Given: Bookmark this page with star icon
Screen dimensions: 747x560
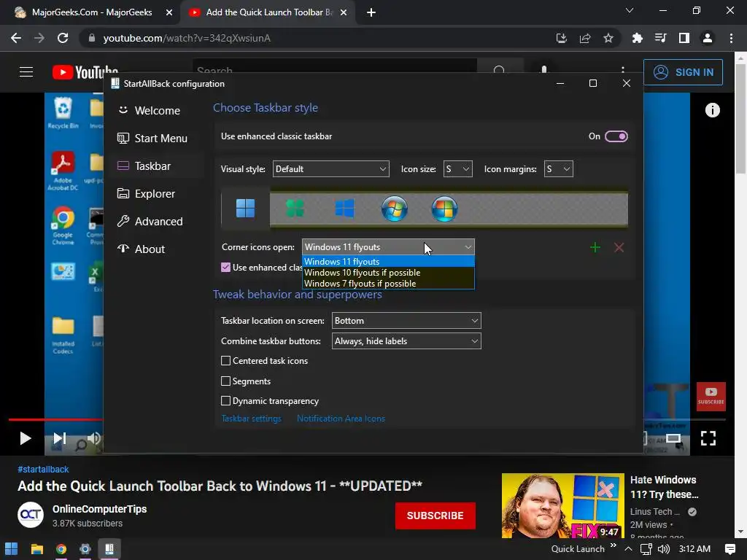Looking at the screenshot, I should (608, 38).
